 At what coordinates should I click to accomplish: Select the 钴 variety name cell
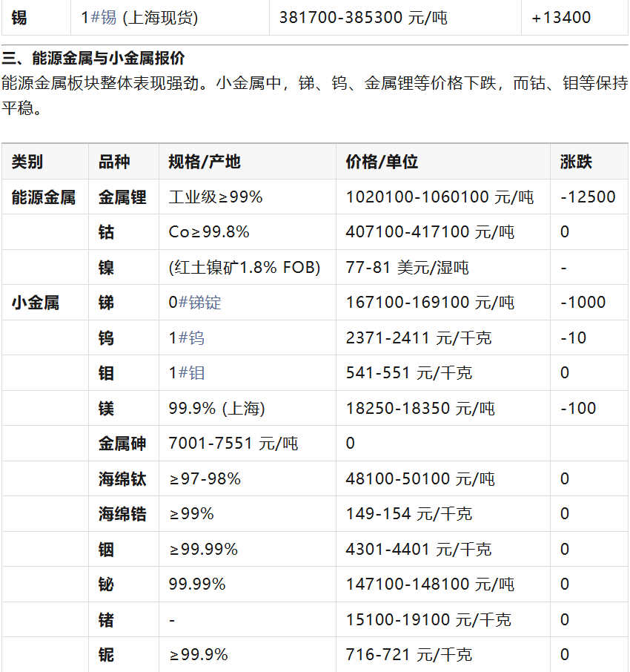107,232
